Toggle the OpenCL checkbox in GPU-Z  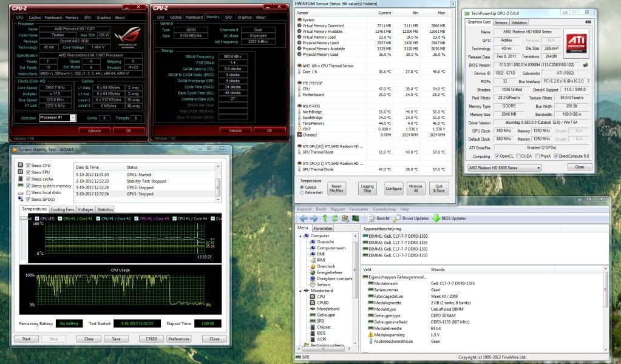[x=497, y=157]
